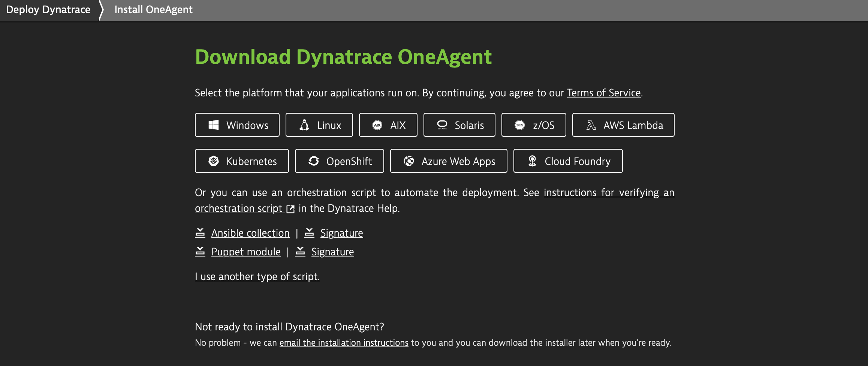Download the Puppet module
The height and width of the screenshot is (366, 868).
246,252
